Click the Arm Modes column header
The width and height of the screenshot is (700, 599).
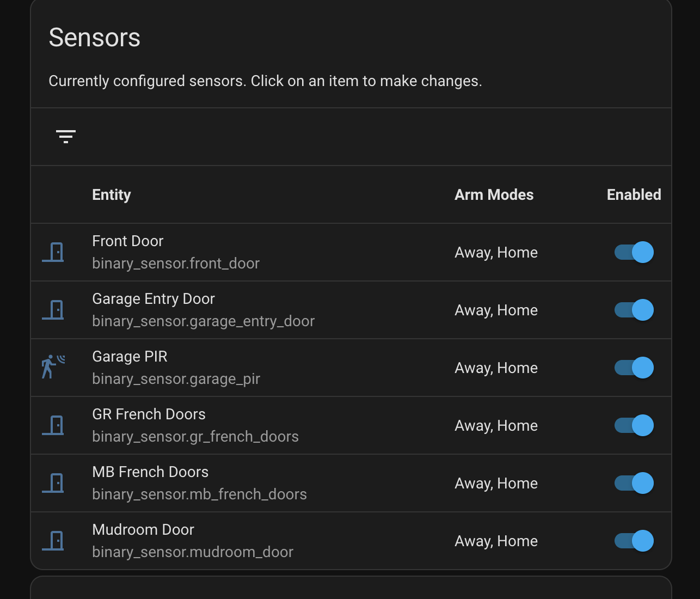(494, 194)
